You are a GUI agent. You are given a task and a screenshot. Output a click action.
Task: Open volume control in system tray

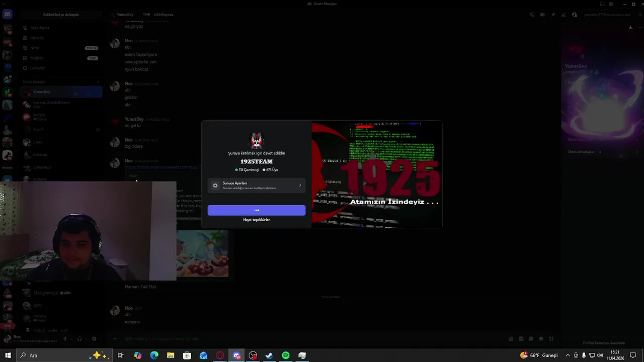[x=600, y=355]
